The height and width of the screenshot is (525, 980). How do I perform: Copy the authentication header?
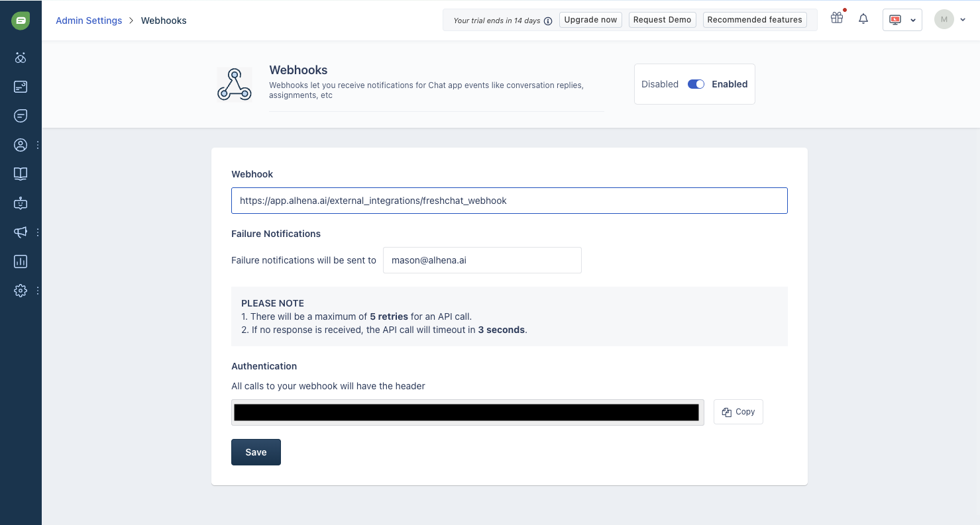coord(738,412)
